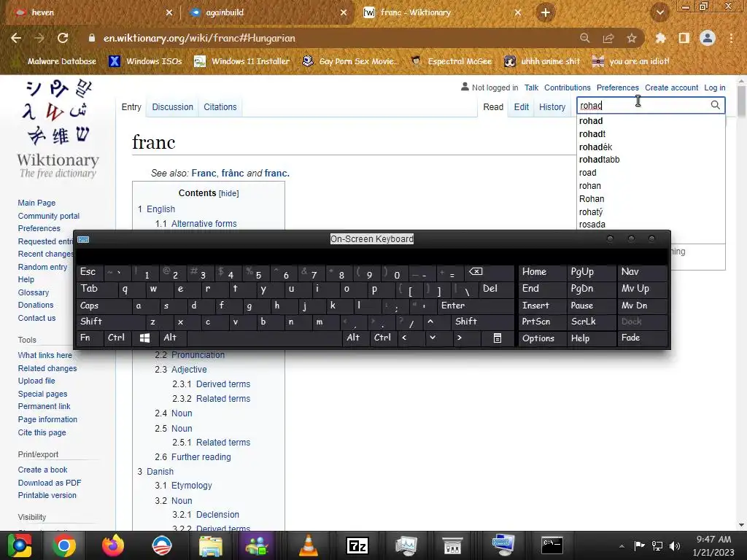The height and width of the screenshot is (560, 747).
Task: Open the Chrome profile avatar
Action: tap(708, 38)
